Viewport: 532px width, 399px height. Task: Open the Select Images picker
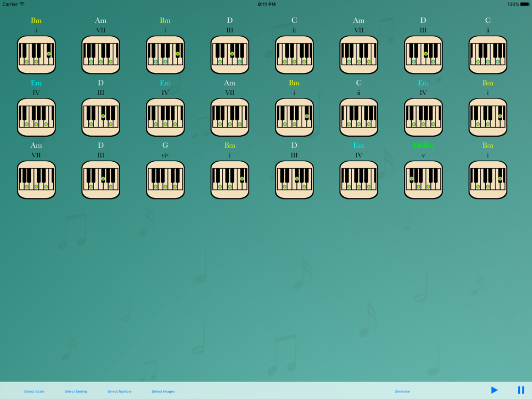[163, 391]
